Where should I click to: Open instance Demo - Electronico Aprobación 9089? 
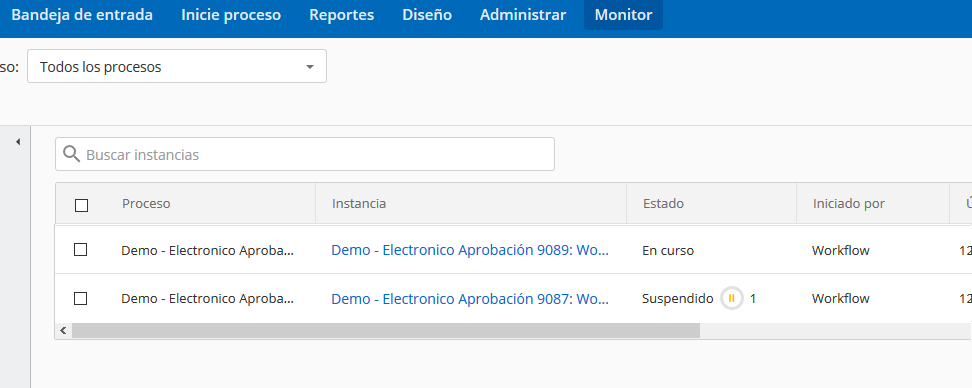(x=470, y=250)
